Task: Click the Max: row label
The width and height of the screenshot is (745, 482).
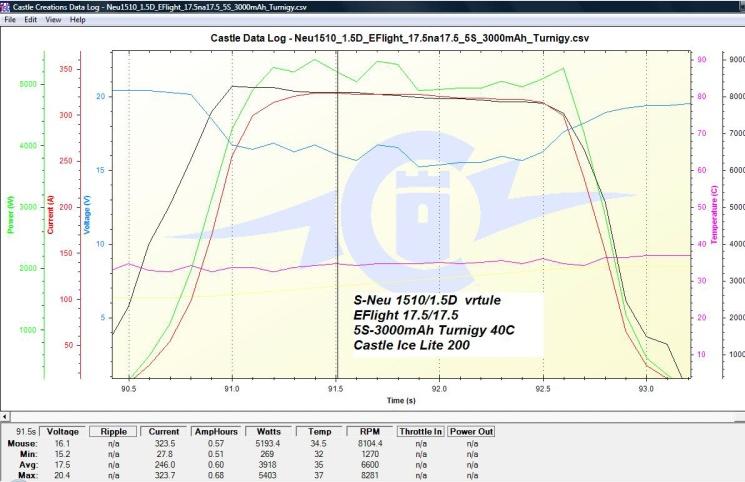Action: (x=28, y=475)
